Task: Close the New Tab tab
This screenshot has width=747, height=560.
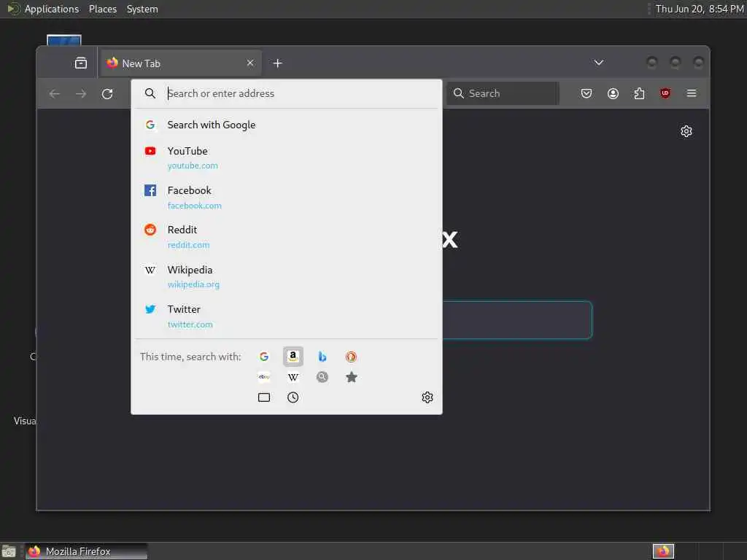Action: point(250,63)
